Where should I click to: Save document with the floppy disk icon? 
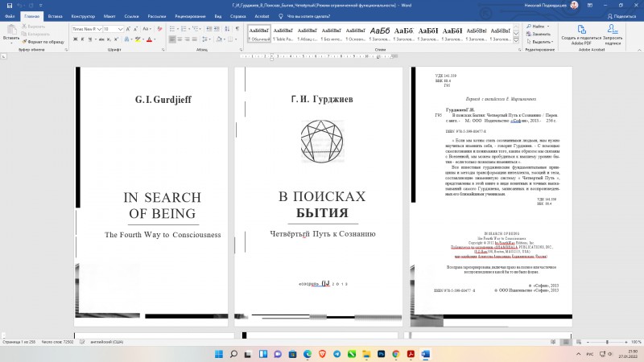tap(10, 6)
